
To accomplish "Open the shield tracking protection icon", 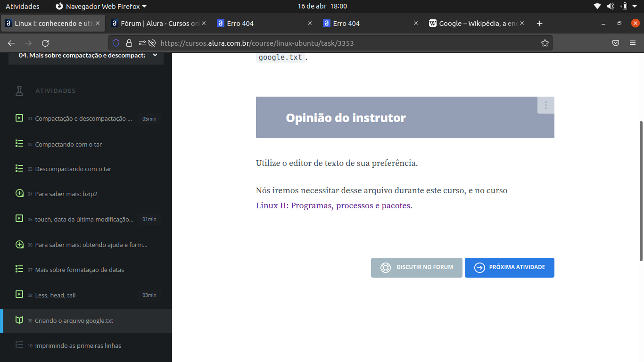I will pos(116,43).
